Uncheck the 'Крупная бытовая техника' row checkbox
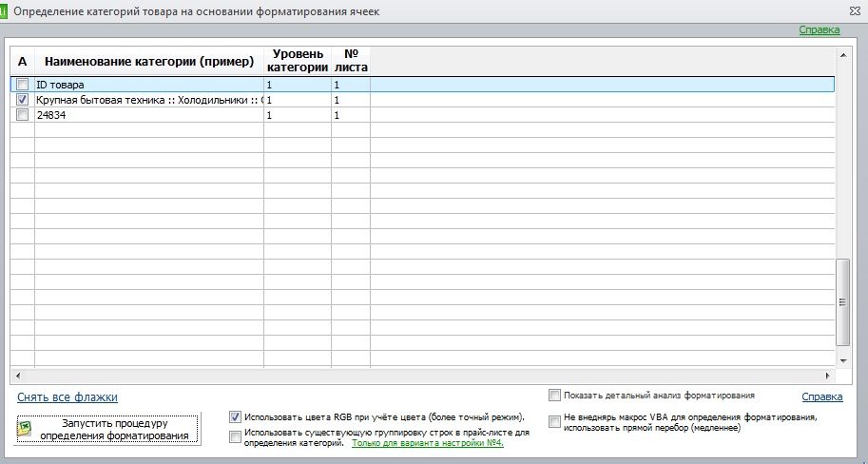 click(22, 100)
